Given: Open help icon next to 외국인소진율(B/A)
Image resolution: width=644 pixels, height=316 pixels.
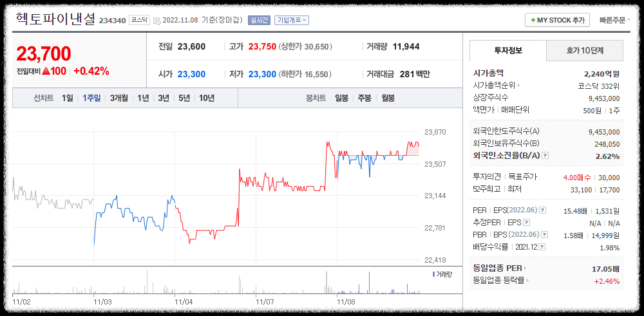Looking at the screenshot, I should [545, 156].
